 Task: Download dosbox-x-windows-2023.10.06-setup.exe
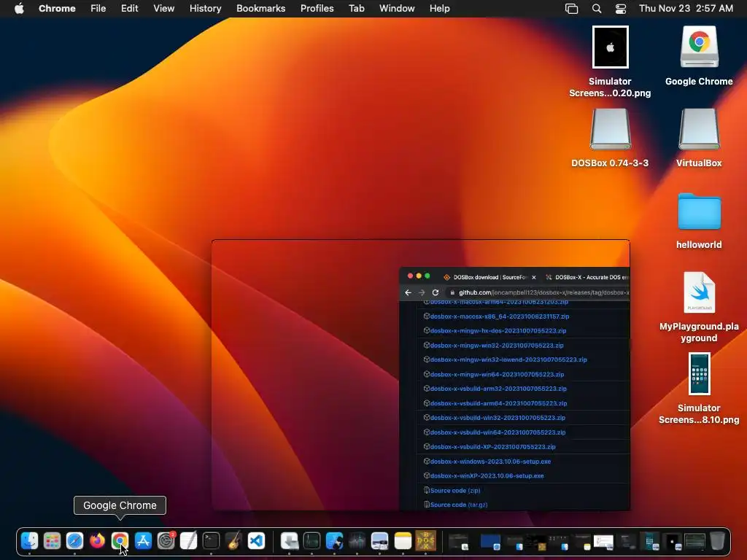[x=490, y=462]
